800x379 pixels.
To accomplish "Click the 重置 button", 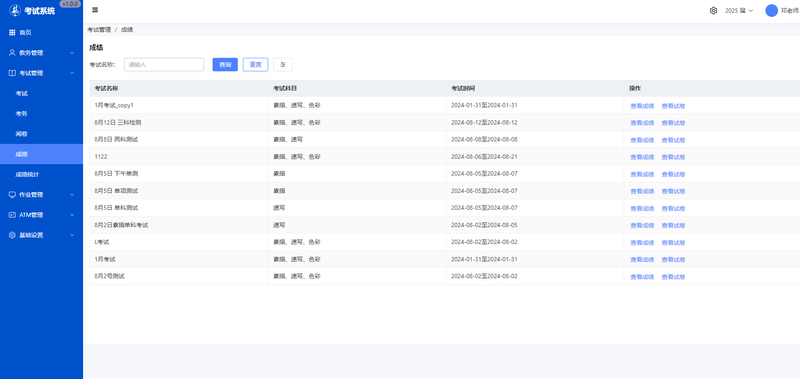I will tap(256, 65).
